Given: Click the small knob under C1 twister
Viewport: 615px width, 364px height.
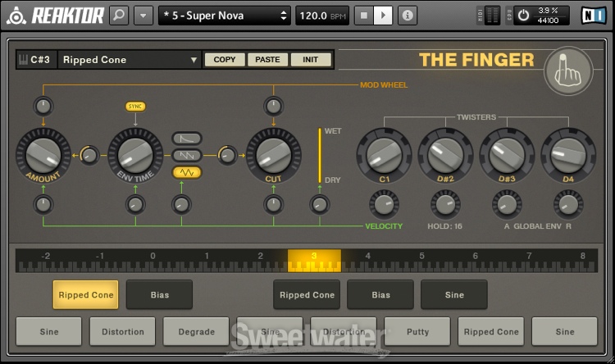Looking at the screenshot, I should 384,204.
